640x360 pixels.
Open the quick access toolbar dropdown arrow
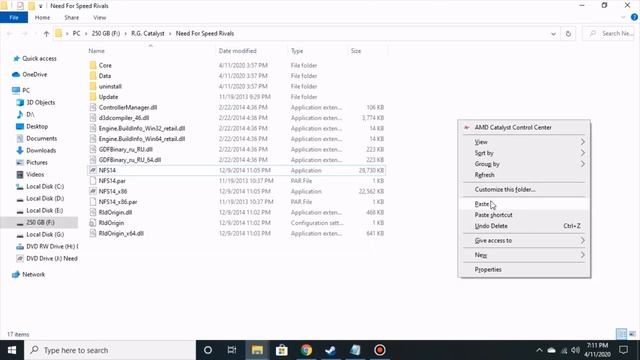pyautogui.click(x=40, y=6)
